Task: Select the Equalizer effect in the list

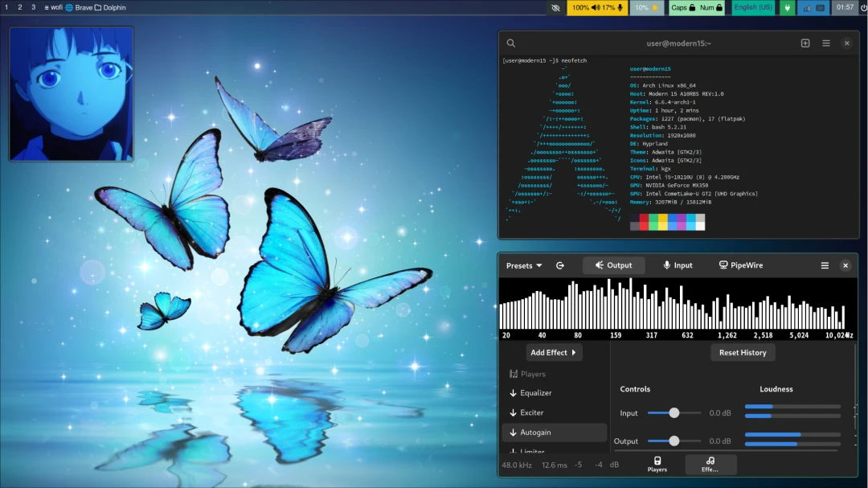Action: coord(535,393)
